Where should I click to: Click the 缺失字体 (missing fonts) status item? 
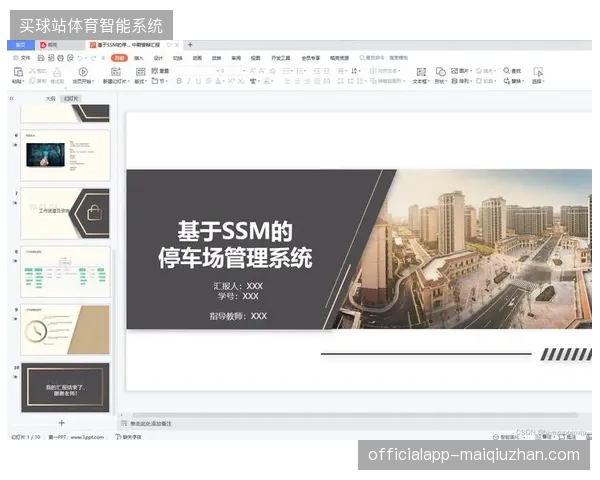[x=129, y=437]
